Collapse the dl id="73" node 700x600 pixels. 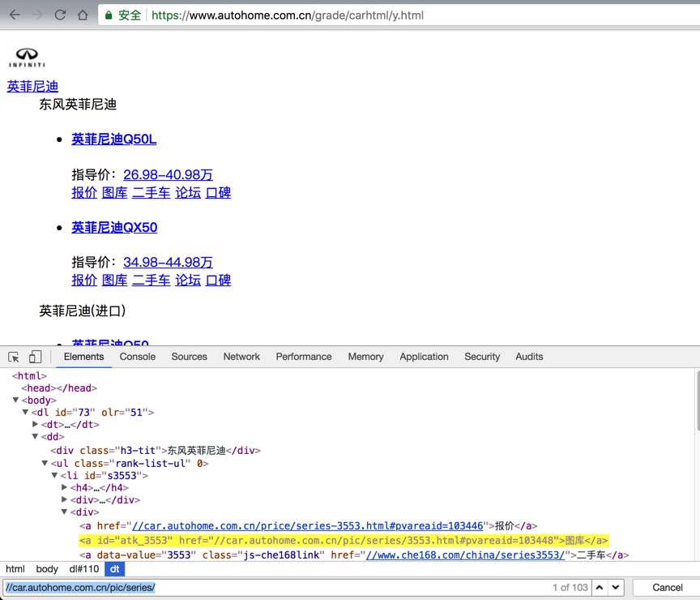[25, 412]
